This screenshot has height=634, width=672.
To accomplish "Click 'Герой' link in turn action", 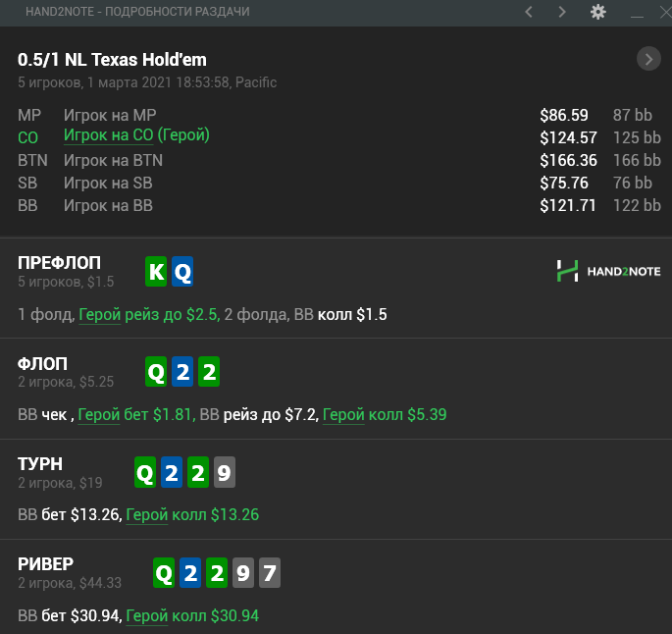I will point(147,514).
